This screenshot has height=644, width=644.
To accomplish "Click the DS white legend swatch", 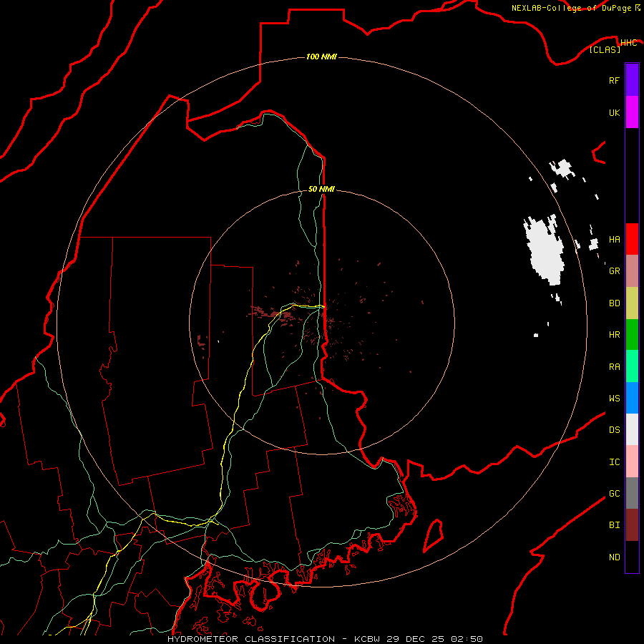I will 632,429.
